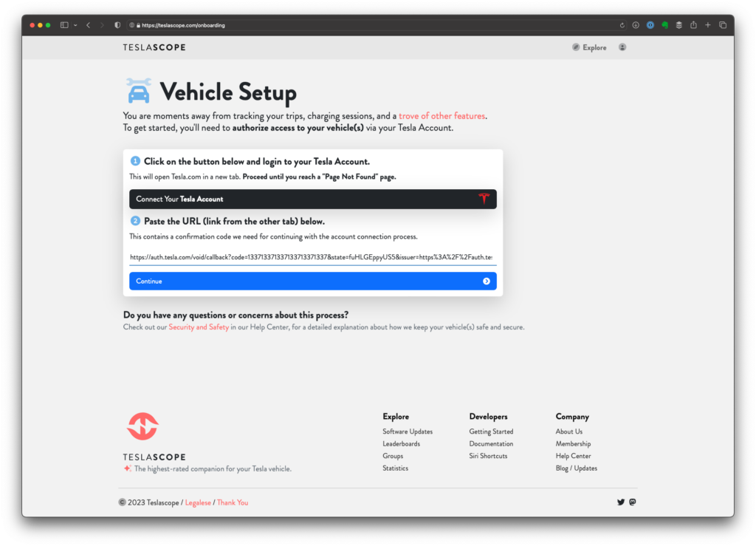Select Explore in the top navigation
Image resolution: width=756 pixels, height=546 pixels.
(x=593, y=47)
